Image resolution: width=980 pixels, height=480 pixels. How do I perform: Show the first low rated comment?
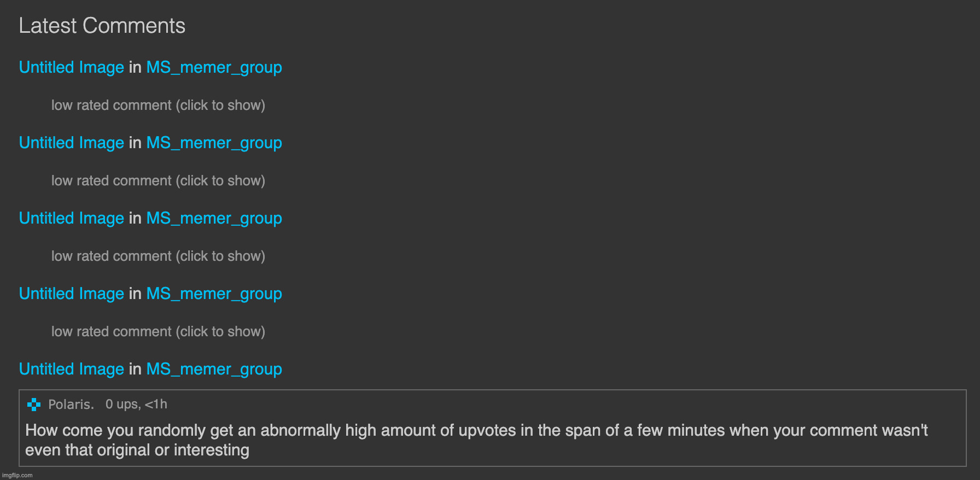coord(158,105)
